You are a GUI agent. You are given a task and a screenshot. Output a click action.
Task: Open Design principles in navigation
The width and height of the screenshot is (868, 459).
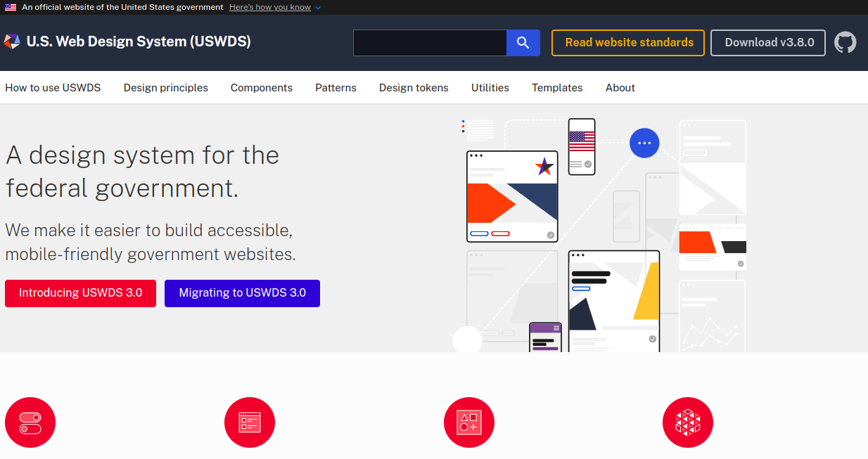(166, 88)
